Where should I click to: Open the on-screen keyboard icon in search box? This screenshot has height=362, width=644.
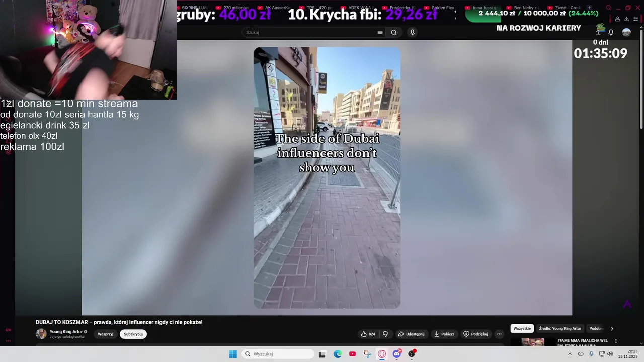tap(380, 32)
